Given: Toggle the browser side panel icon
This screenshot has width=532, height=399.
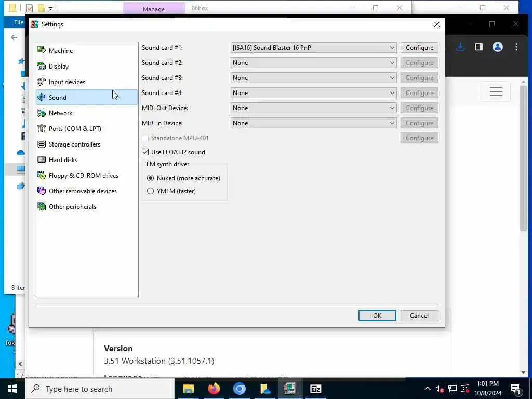Looking at the screenshot, I should pos(478,47).
